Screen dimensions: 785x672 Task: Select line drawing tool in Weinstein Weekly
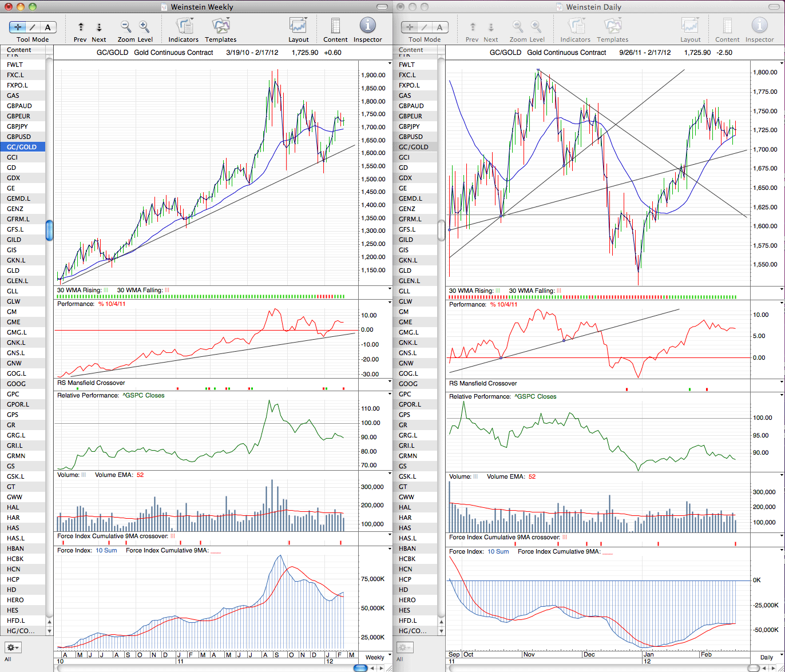point(33,27)
